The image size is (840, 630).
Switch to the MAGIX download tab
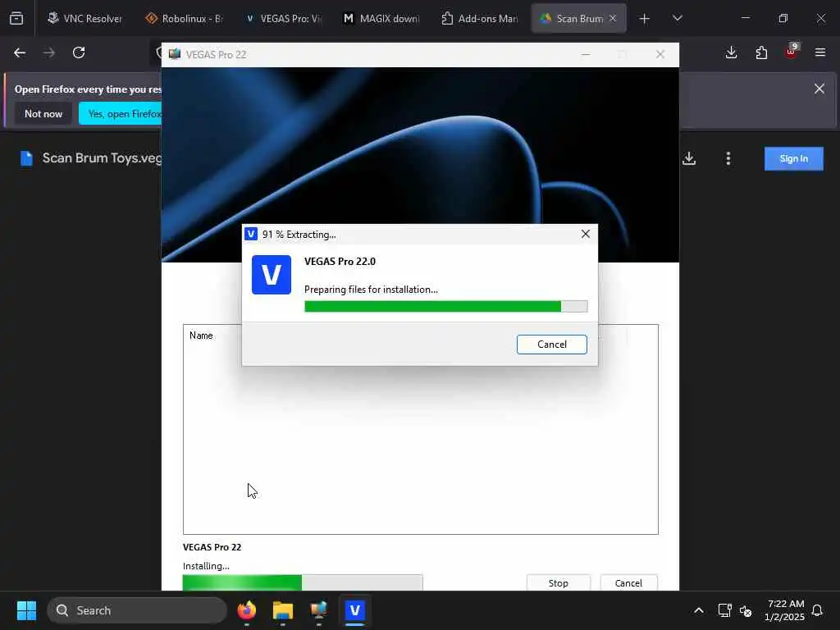coord(381,18)
